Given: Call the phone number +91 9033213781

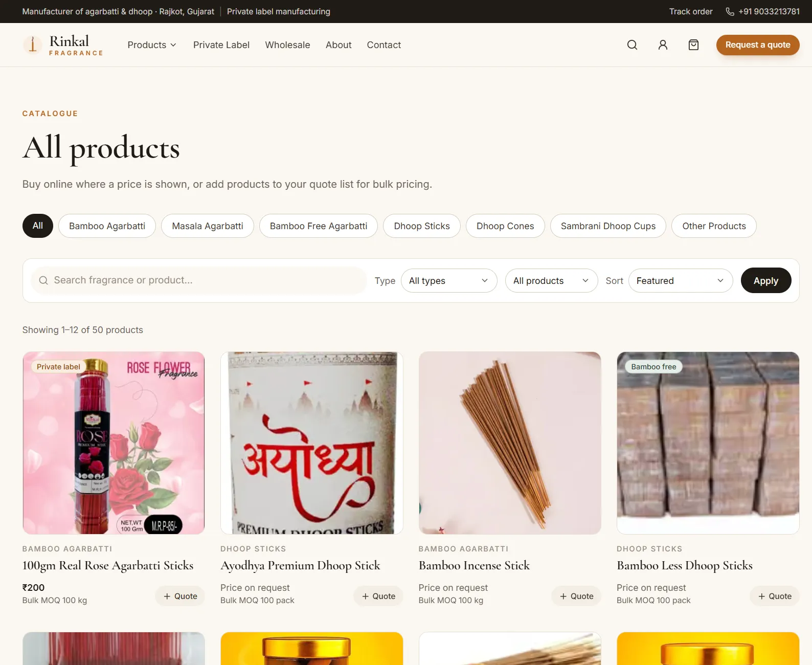Looking at the screenshot, I should tap(762, 11).
